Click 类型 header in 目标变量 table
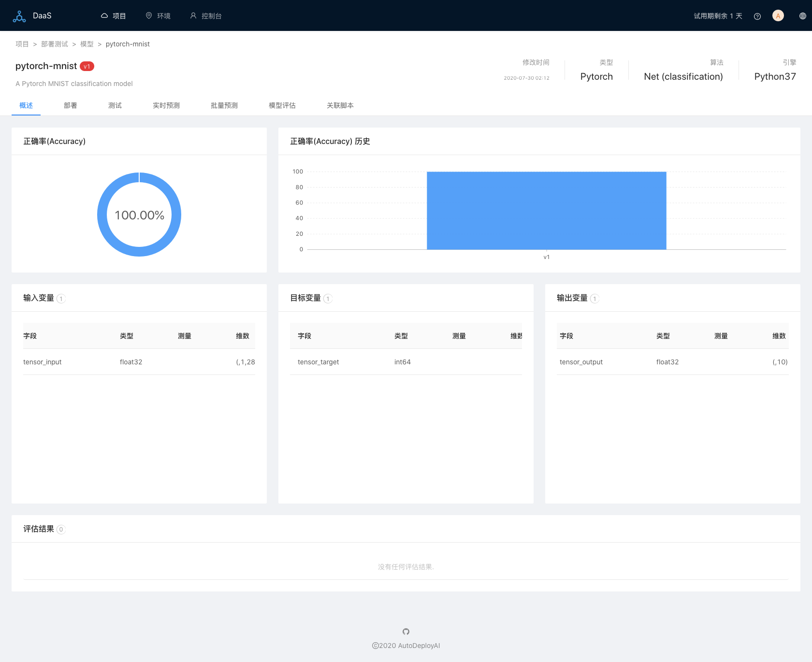Image resolution: width=812 pixels, height=662 pixels. (x=401, y=336)
